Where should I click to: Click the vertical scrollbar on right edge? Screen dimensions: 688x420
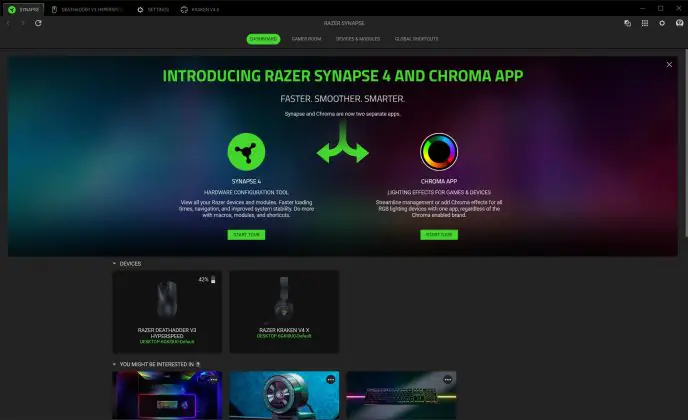(686, 145)
